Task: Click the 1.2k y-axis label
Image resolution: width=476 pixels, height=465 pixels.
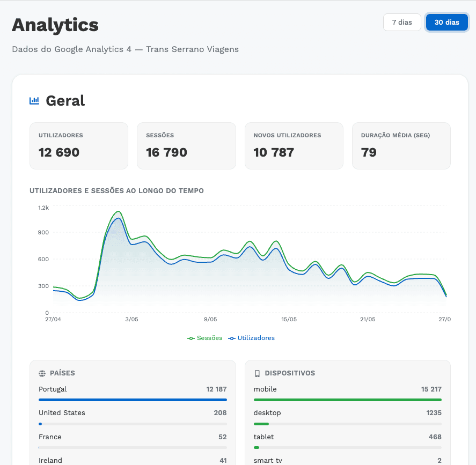Action: click(43, 208)
